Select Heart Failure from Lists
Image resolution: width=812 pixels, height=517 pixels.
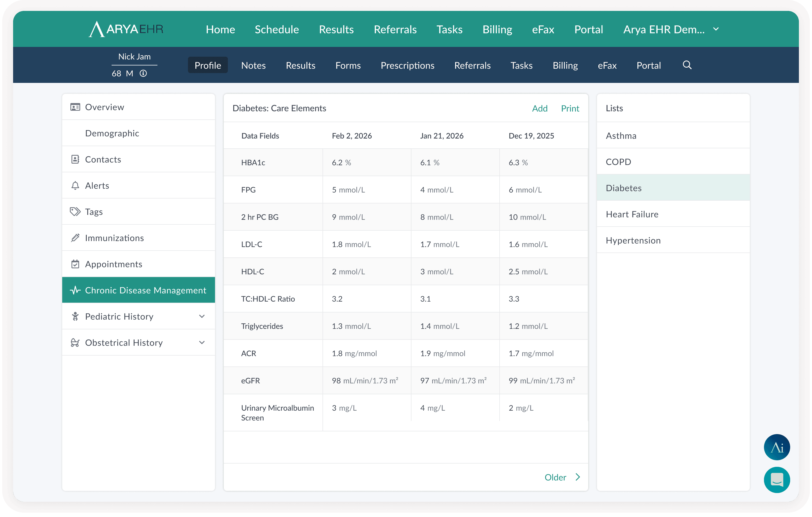point(673,214)
